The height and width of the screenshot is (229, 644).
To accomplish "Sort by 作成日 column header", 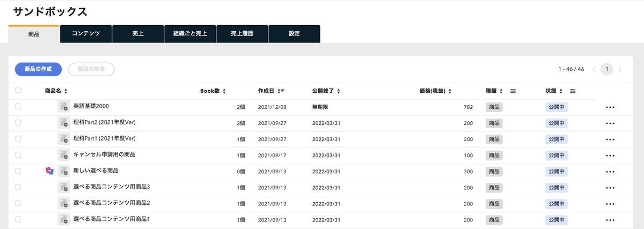I will point(271,91).
